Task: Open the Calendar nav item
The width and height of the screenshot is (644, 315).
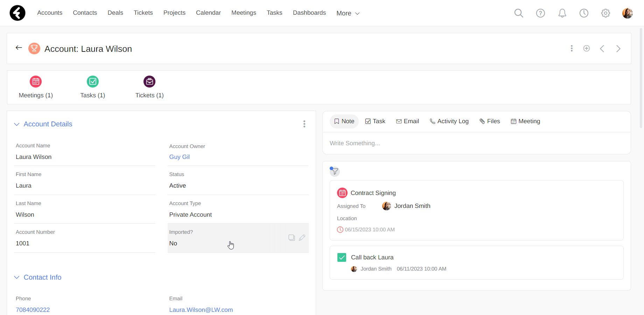Action: click(x=208, y=13)
